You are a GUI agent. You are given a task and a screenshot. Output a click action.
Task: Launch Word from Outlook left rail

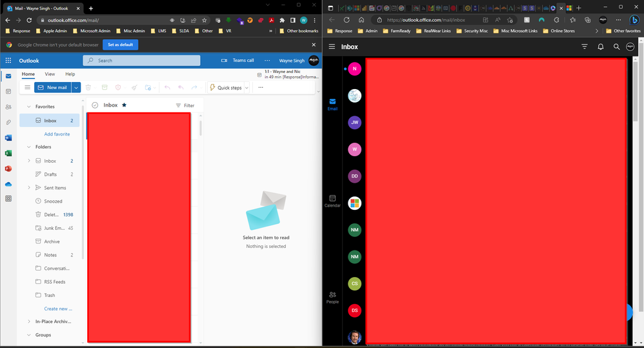pyautogui.click(x=8, y=138)
